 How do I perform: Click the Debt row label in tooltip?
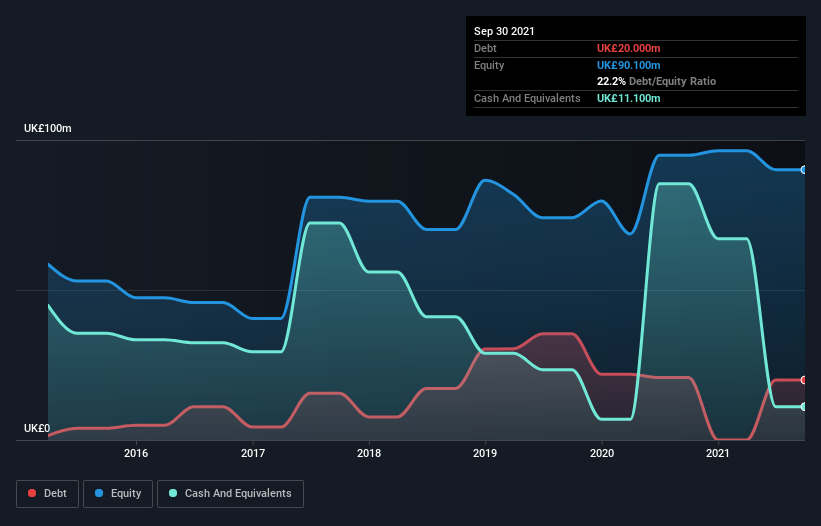click(485, 48)
